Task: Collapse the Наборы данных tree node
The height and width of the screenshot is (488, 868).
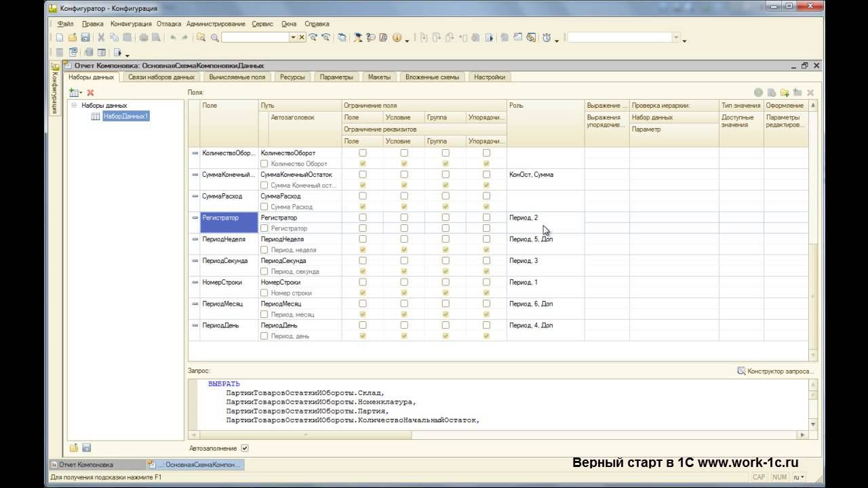Action: (74, 106)
